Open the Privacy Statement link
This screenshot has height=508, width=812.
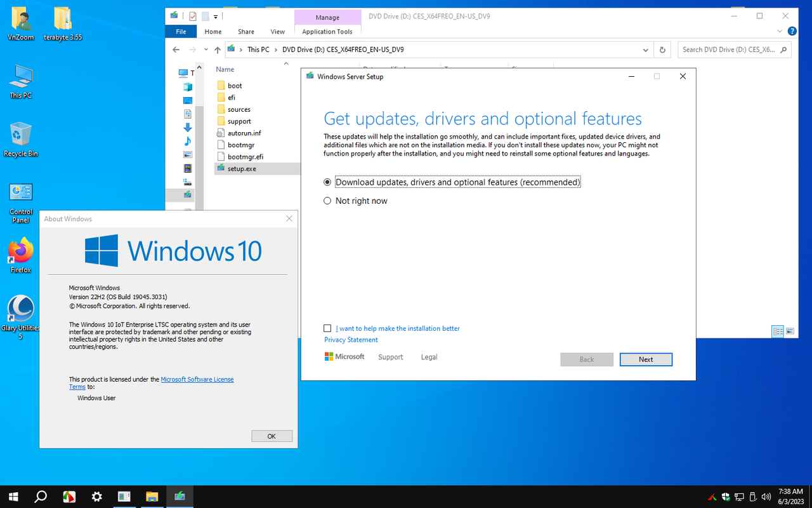point(351,340)
